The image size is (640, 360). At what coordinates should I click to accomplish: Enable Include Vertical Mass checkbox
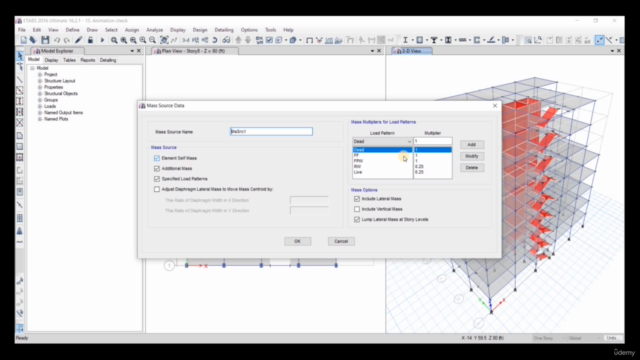coord(357,209)
